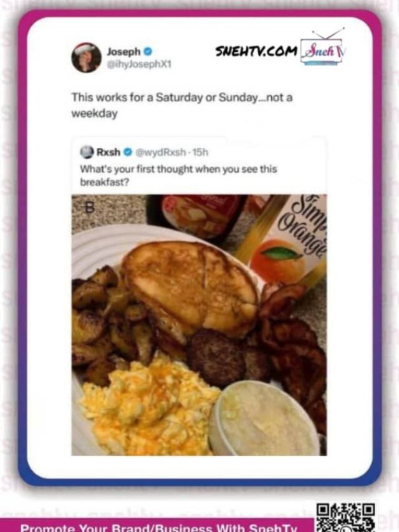Screen dimensions: 399x532
Task: Click Rxsh's small profile avatar
Action: (x=87, y=152)
